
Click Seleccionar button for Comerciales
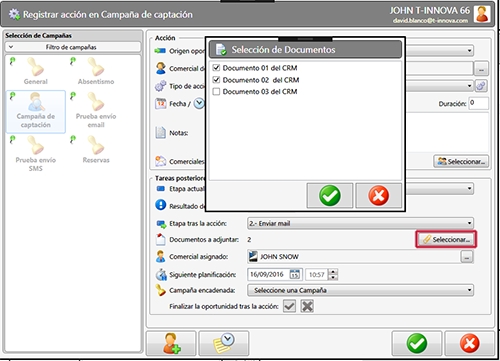coord(461,161)
